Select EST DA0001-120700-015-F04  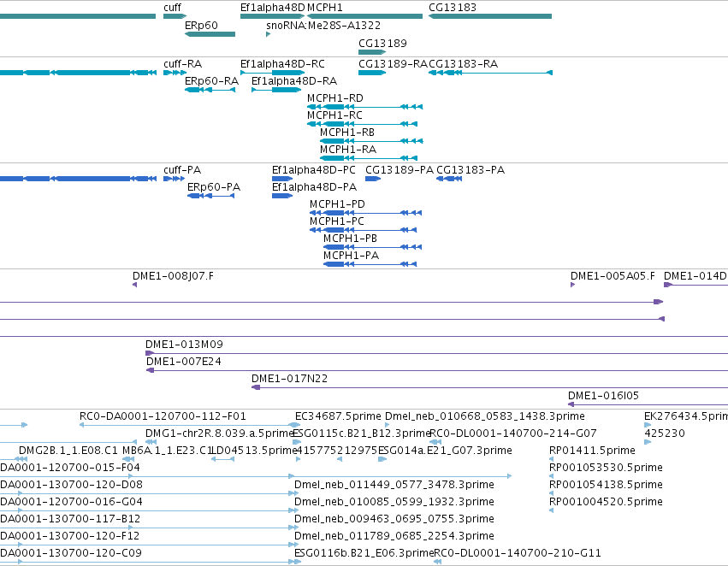pyautogui.click(x=69, y=468)
